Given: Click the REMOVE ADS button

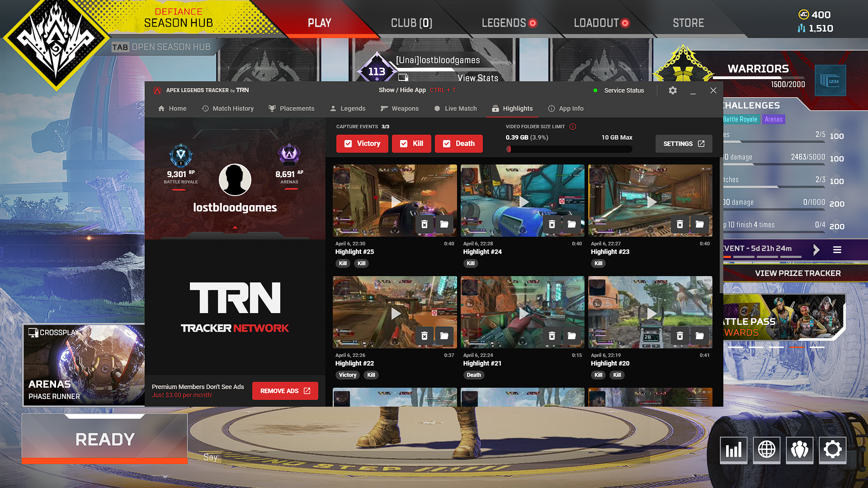Looking at the screenshot, I should tap(285, 391).
